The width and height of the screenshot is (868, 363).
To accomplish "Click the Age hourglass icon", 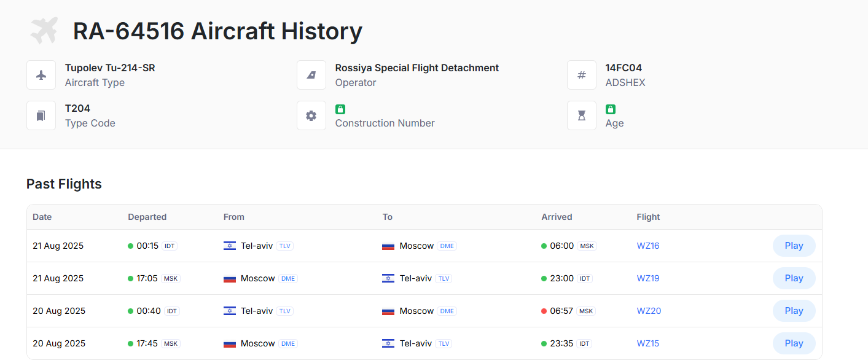I will pos(582,115).
